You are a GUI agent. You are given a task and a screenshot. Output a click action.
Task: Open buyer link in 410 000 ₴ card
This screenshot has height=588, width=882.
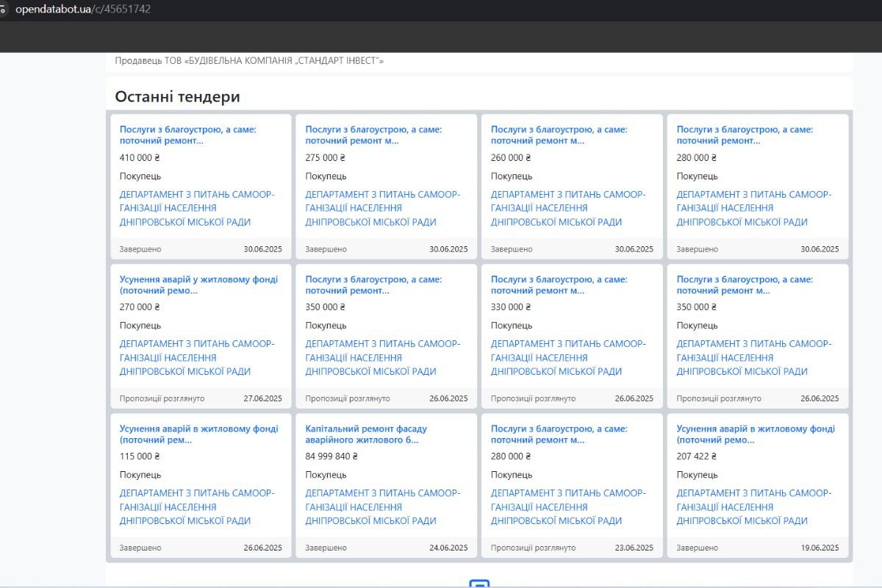click(x=197, y=208)
